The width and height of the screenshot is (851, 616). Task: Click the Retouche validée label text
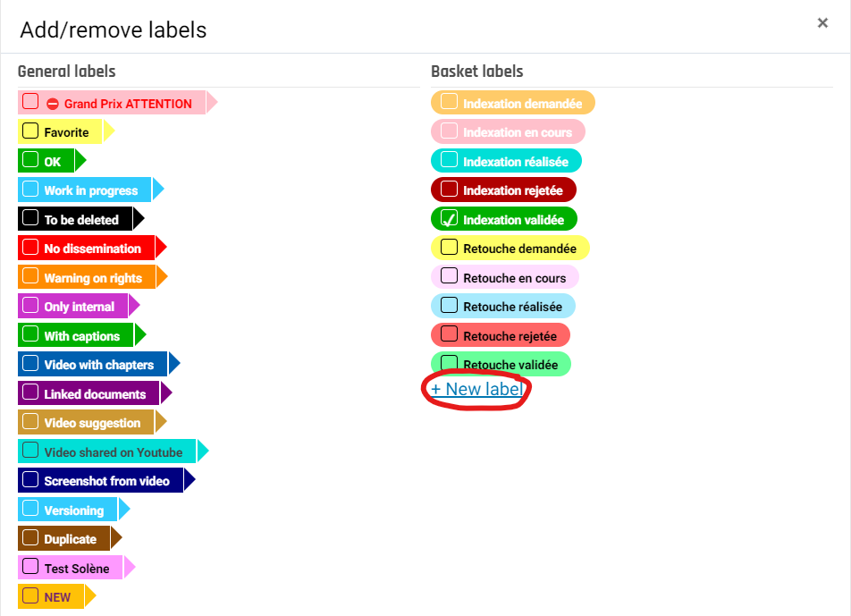510,365
